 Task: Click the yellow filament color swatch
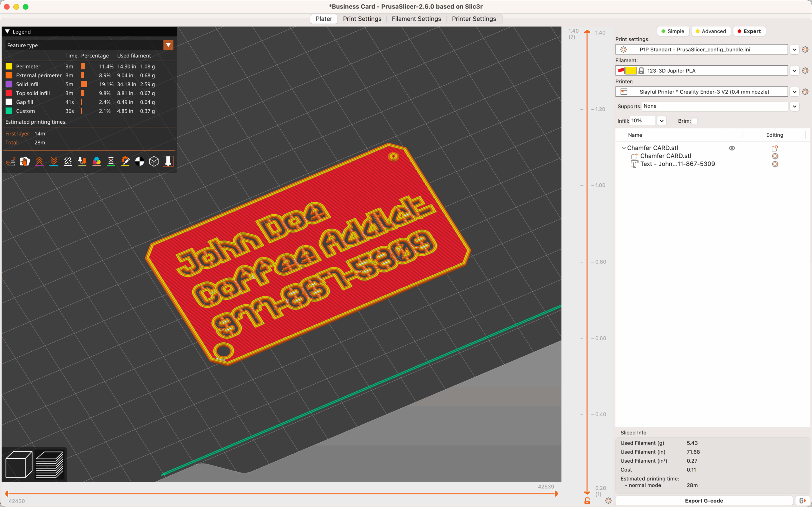tap(631, 71)
